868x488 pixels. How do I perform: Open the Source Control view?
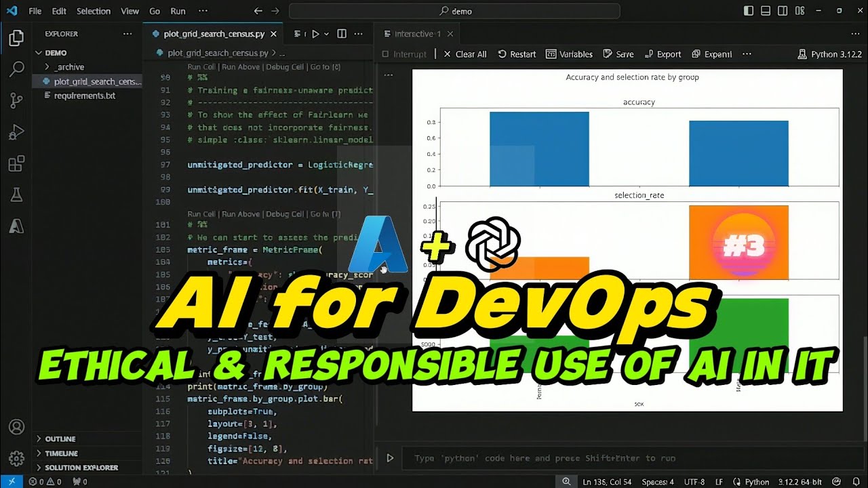16,101
